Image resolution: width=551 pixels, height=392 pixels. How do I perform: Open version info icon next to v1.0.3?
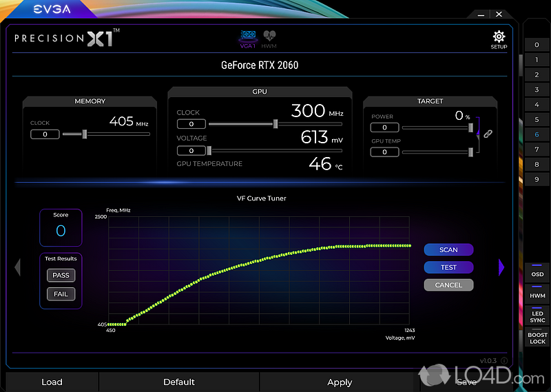(504, 360)
